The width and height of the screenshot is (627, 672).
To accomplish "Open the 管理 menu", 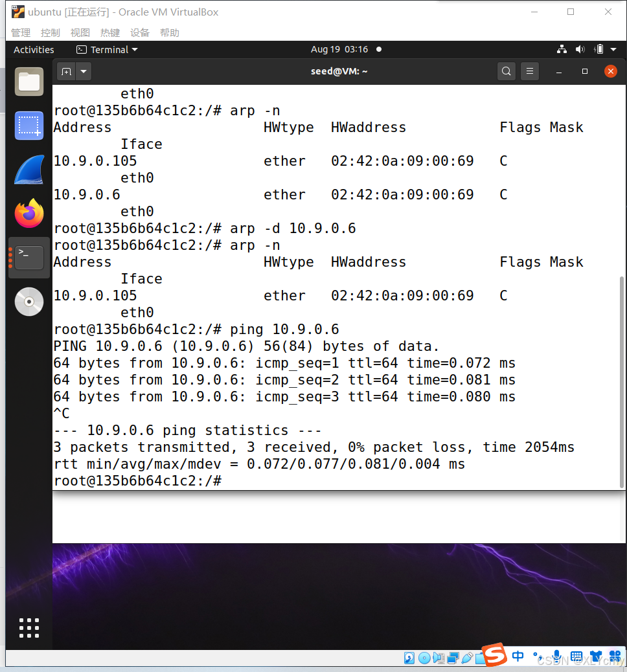I will 21,32.
